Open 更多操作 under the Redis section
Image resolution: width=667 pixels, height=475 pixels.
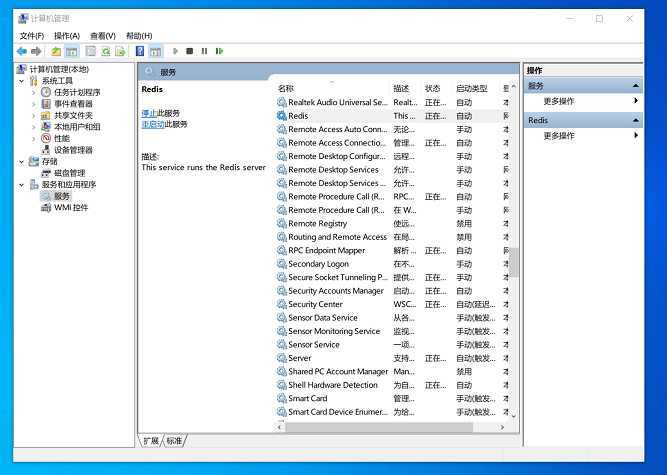559,136
